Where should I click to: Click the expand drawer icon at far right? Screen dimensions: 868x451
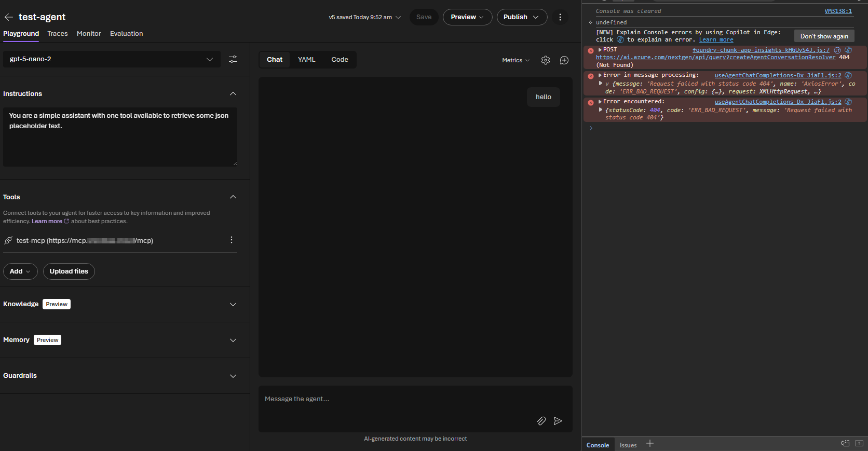point(859,443)
